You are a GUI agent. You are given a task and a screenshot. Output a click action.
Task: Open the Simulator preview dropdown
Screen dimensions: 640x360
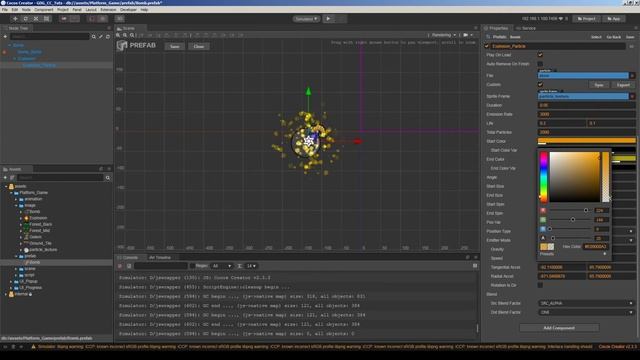click(306, 19)
